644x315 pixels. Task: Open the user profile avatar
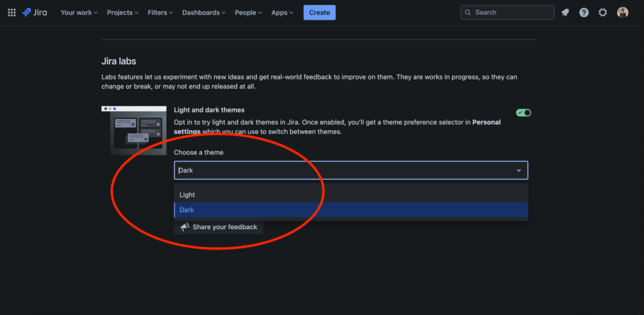click(623, 13)
